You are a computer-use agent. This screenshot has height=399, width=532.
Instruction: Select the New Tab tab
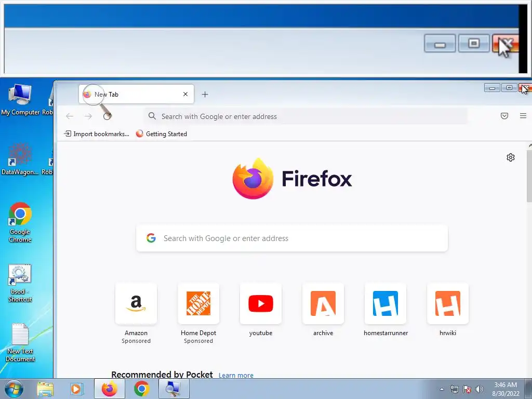(136, 94)
